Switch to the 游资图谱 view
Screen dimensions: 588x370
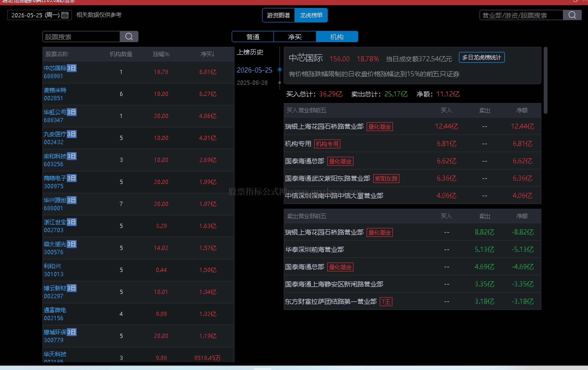point(278,15)
